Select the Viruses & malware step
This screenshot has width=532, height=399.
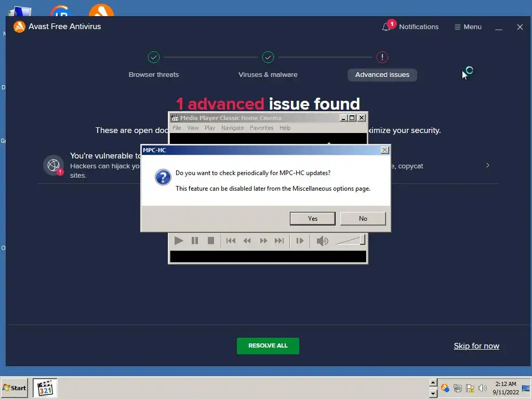(268, 75)
